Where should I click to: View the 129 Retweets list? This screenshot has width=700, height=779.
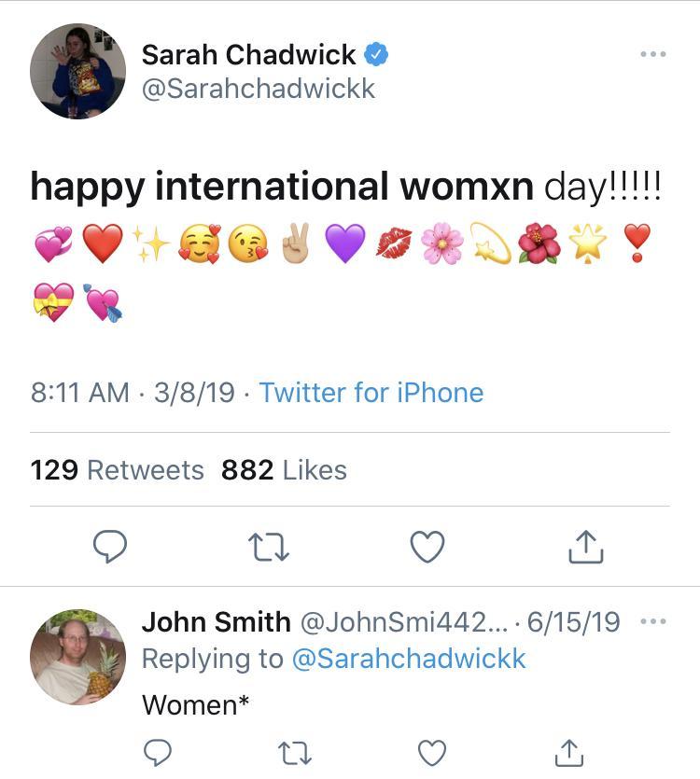[117, 470]
